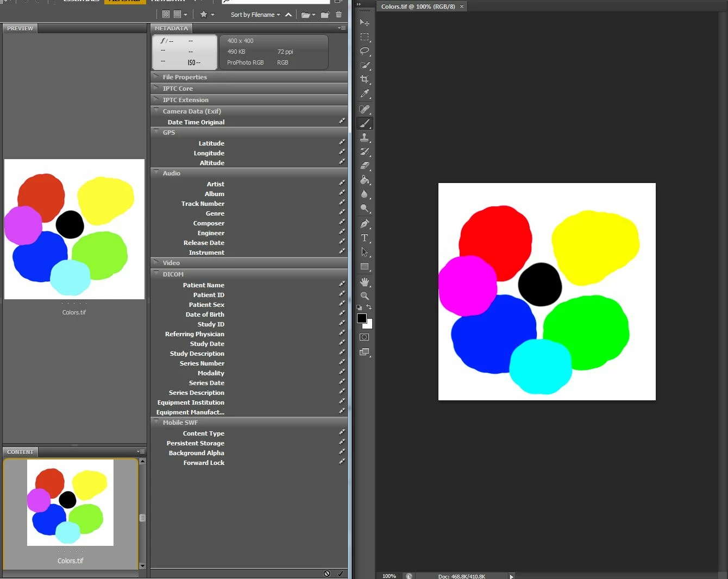The height and width of the screenshot is (579, 728).
Task: Select the Dodge tool
Action: pyautogui.click(x=365, y=208)
